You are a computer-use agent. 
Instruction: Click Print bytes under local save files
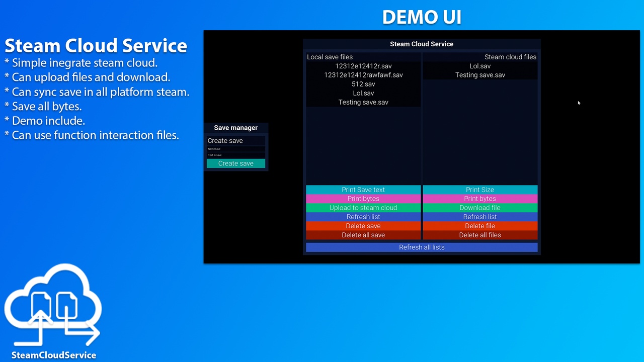[363, 199]
